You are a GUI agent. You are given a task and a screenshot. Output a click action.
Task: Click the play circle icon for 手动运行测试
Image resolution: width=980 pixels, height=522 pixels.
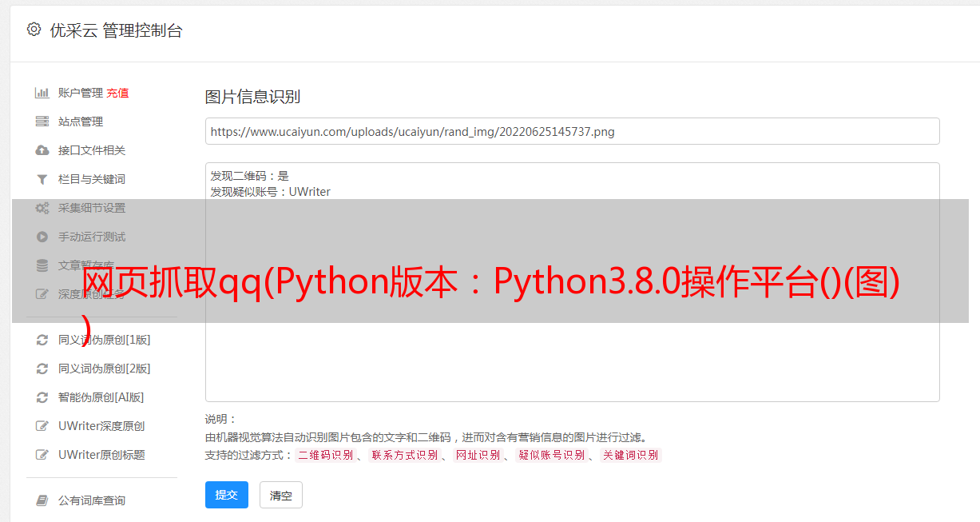tap(42, 237)
